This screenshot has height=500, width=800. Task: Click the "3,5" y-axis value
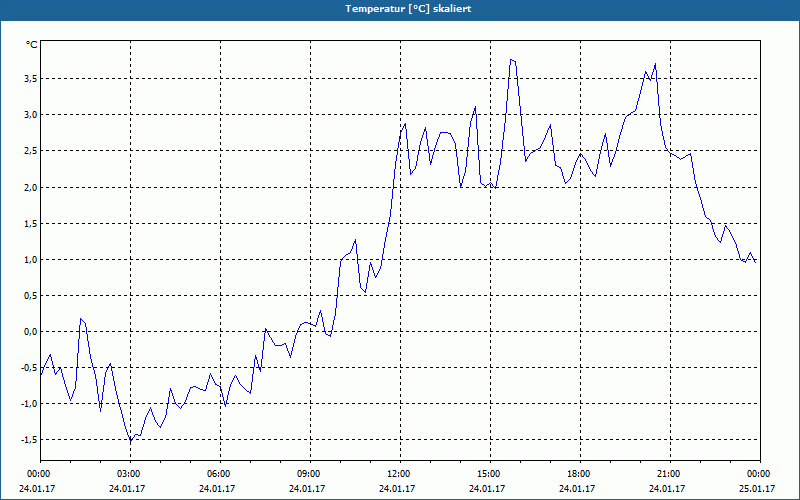31,78
